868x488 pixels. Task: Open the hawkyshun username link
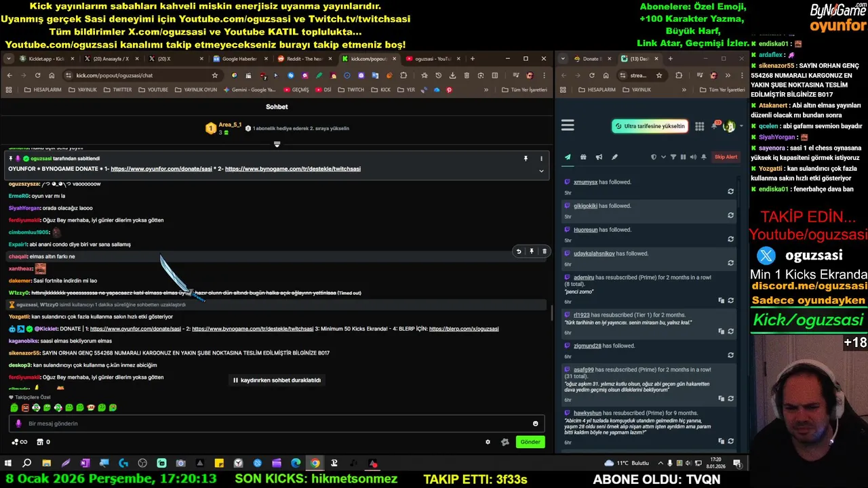click(587, 413)
